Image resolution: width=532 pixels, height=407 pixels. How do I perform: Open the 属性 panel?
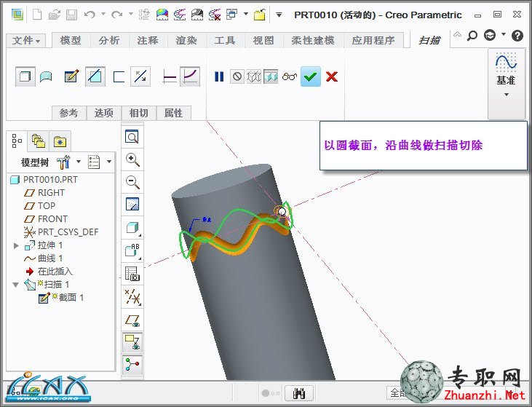coord(174,113)
